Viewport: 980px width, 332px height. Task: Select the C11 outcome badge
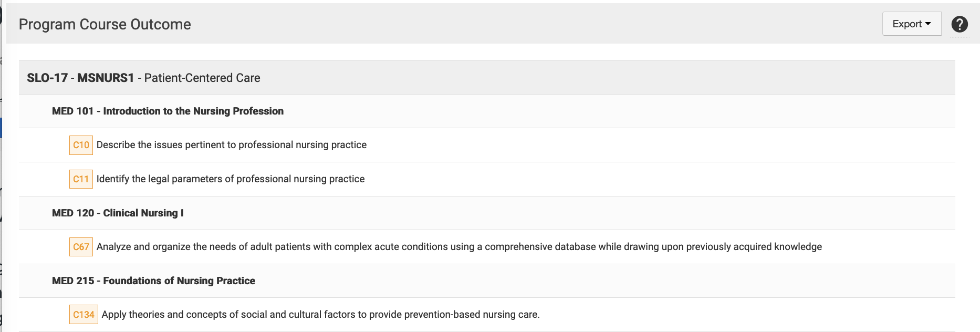[x=81, y=179]
